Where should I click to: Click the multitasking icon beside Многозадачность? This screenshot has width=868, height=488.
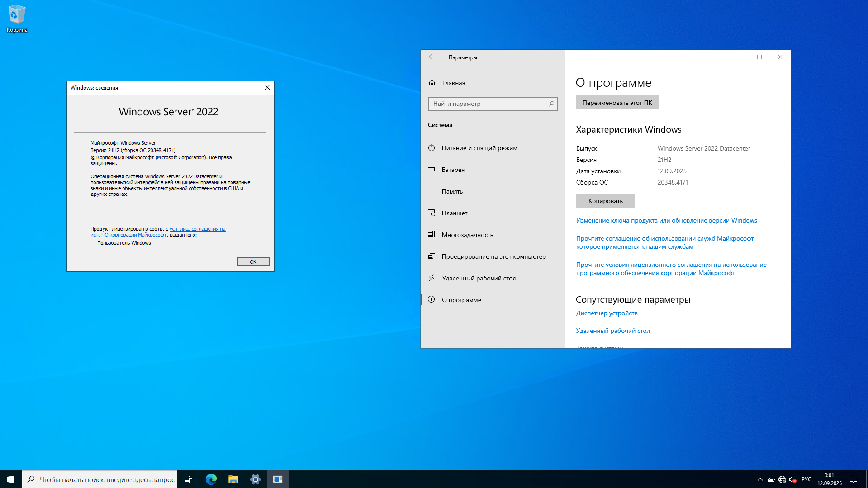(x=432, y=234)
